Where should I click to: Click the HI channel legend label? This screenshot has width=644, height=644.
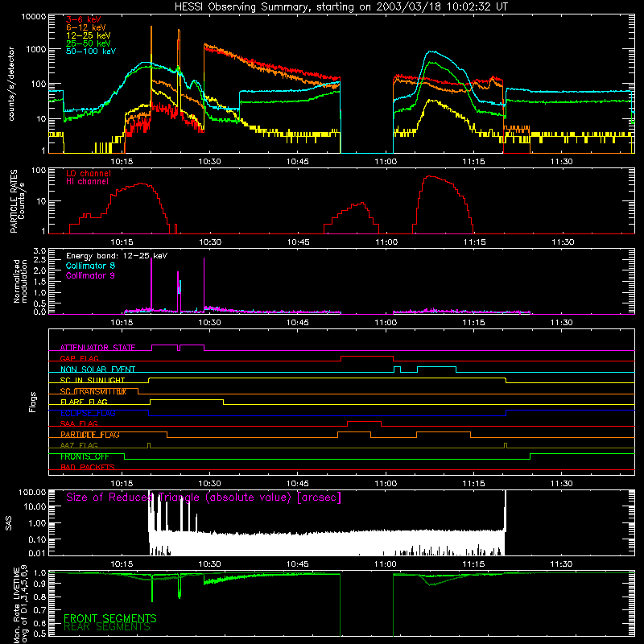87,181
